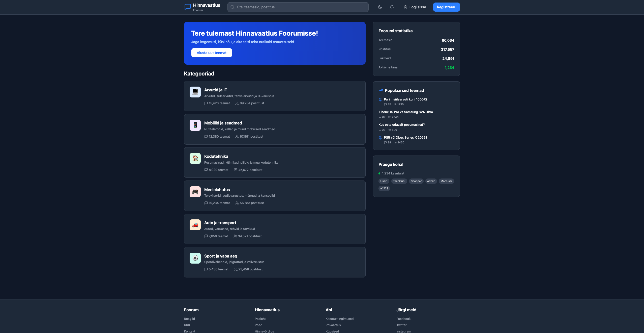Viewport: 644px width, 333px height.
Task: Open the iPhone 15 Pro vs Samsung topic
Action: click(x=405, y=112)
